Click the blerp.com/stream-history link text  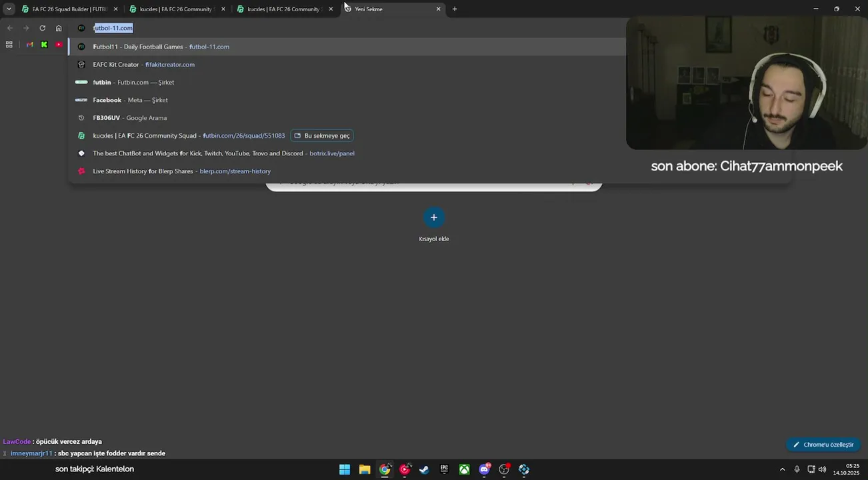click(235, 171)
